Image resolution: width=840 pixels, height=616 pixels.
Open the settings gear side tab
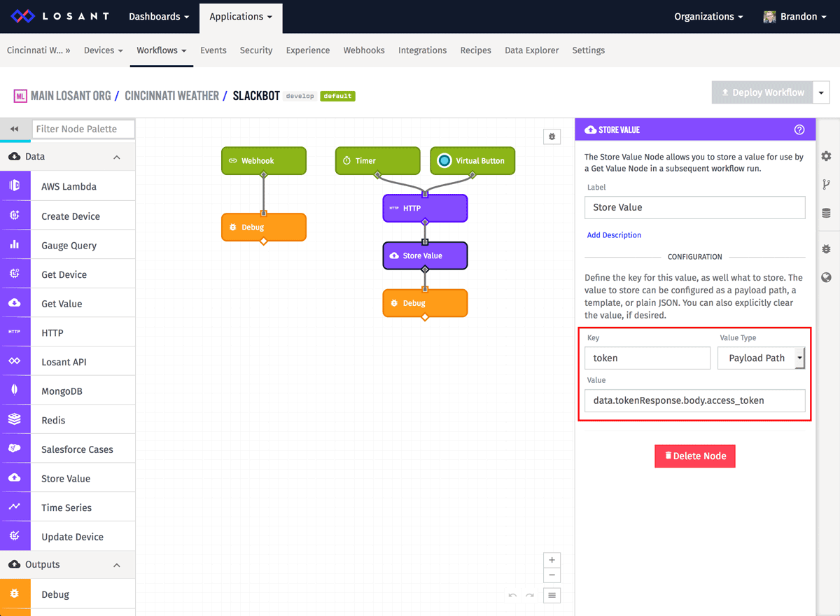coord(827,156)
